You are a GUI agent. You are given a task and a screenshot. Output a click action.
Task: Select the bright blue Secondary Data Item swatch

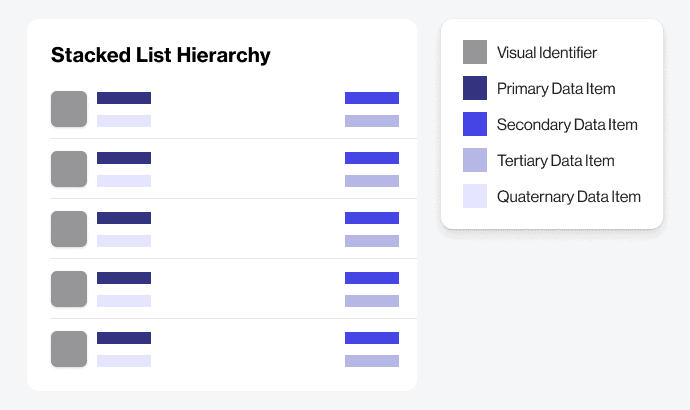pyautogui.click(x=475, y=124)
